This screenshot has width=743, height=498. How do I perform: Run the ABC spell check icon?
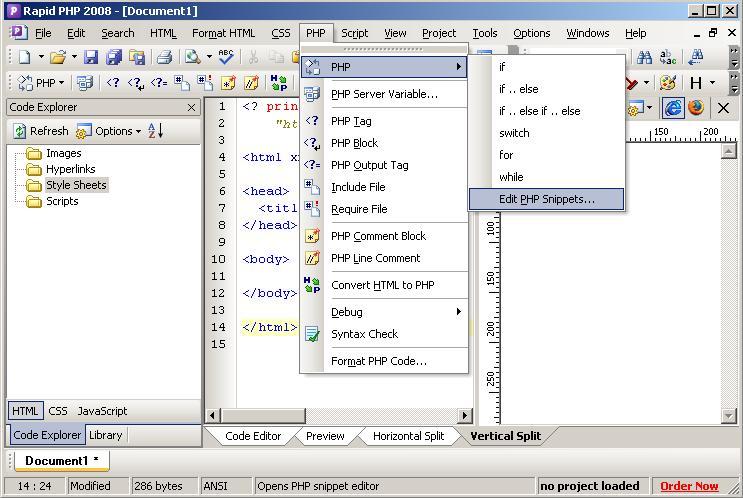coord(226,57)
